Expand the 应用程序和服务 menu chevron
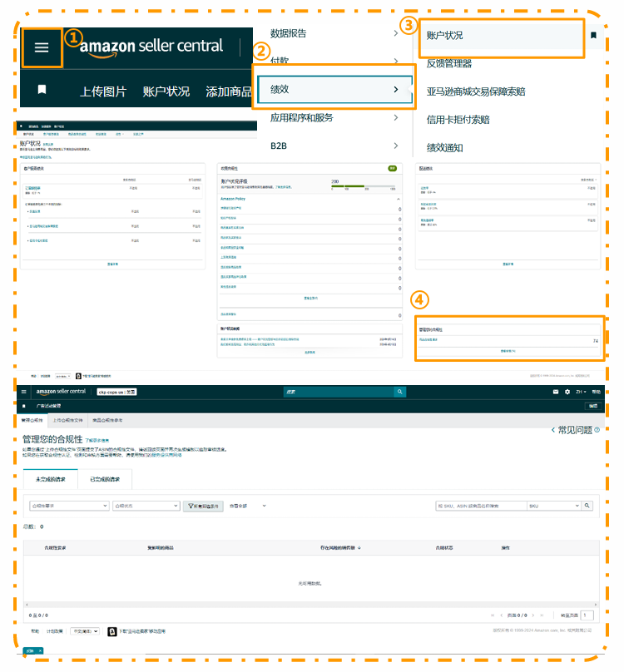This screenshot has height=672, width=624. point(396,117)
